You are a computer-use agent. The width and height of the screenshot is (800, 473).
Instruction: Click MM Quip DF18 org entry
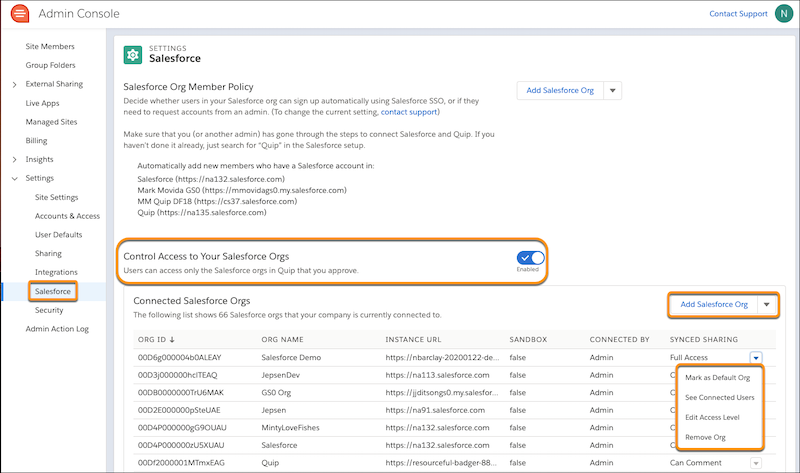(x=217, y=202)
